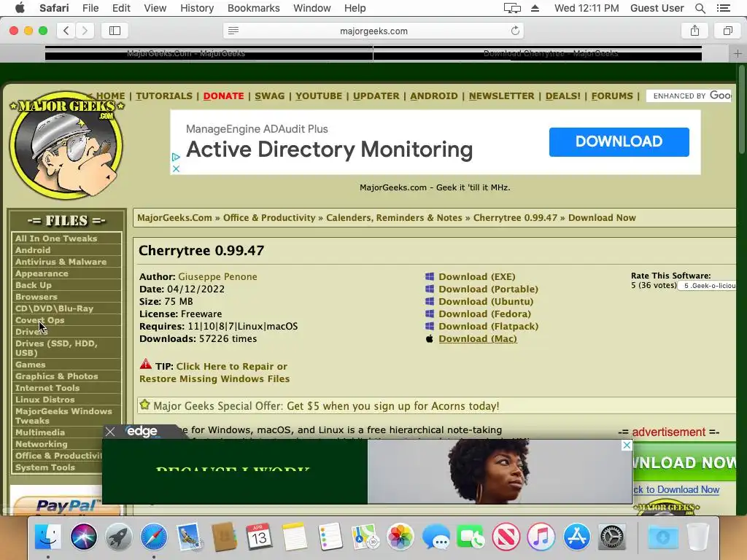The width and height of the screenshot is (747, 560).
Task: Open the View menu
Action: click(155, 8)
